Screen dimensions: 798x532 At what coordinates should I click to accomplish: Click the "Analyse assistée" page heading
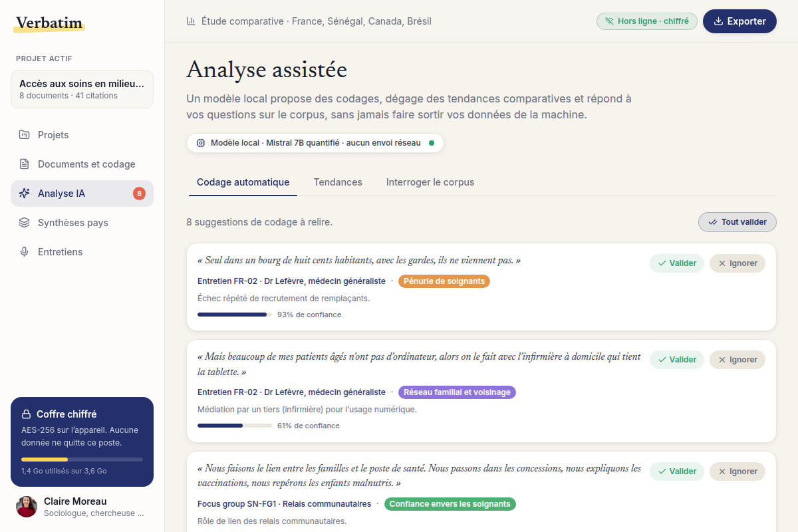point(267,70)
